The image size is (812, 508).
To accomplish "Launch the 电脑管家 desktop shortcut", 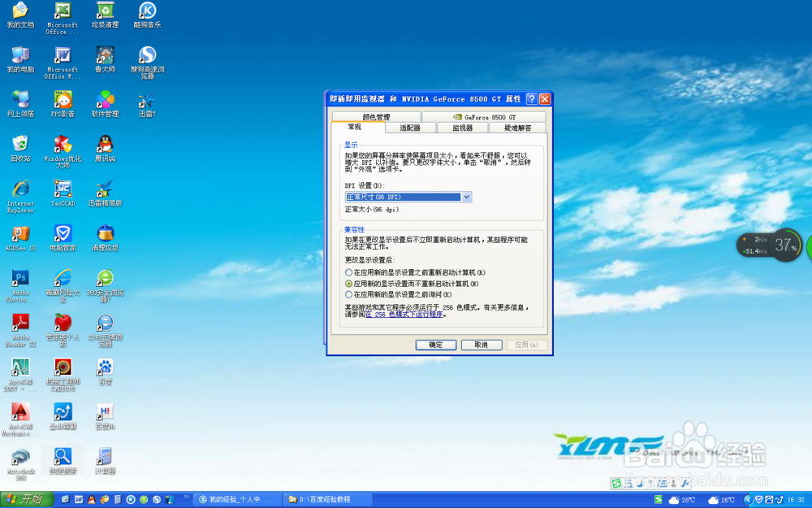I will coord(63,238).
